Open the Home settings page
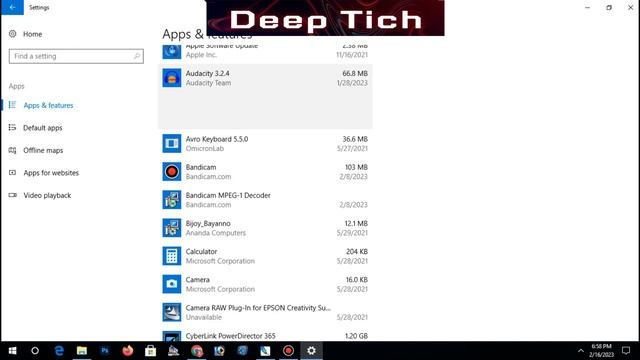 32,34
